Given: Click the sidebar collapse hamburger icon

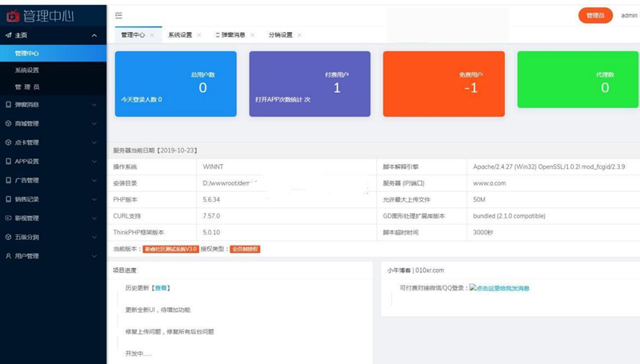Looking at the screenshot, I should click(x=119, y=15).
